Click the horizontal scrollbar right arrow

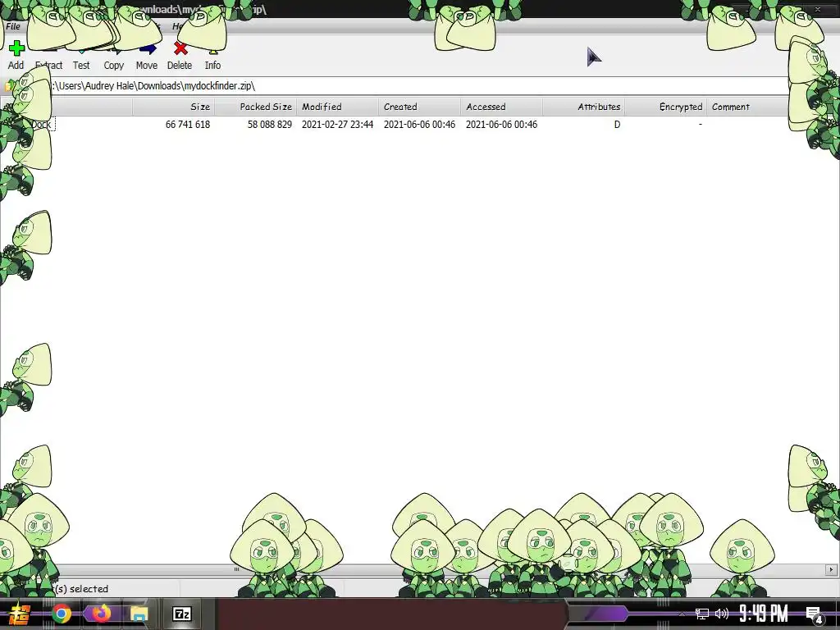pos(832,569)
